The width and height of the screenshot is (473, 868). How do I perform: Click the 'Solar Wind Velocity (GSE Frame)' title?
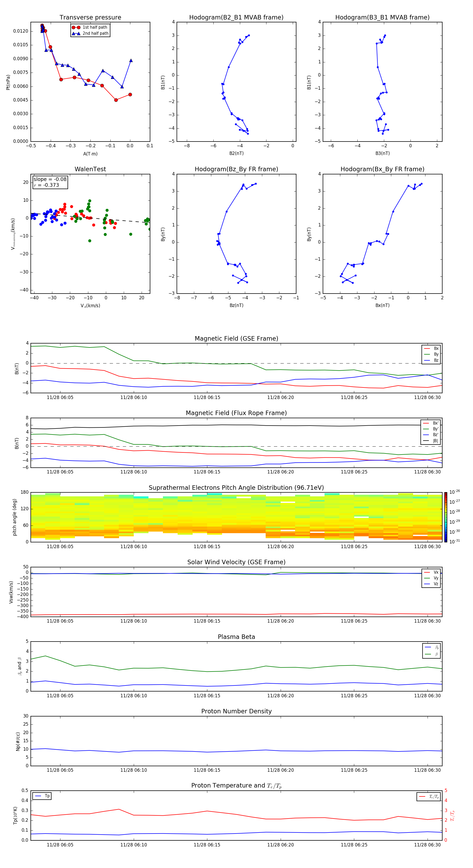click(x=236, y=562)
